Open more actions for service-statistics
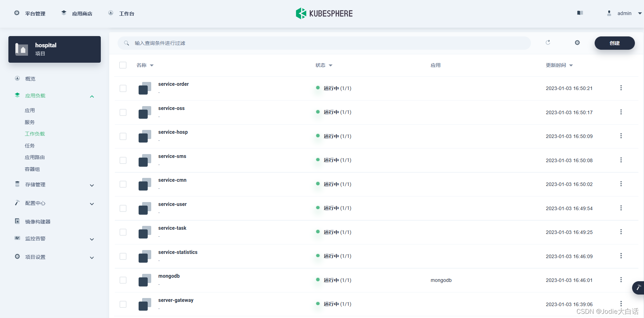Viewport: 644px width, 318px height. click(621, 256)
